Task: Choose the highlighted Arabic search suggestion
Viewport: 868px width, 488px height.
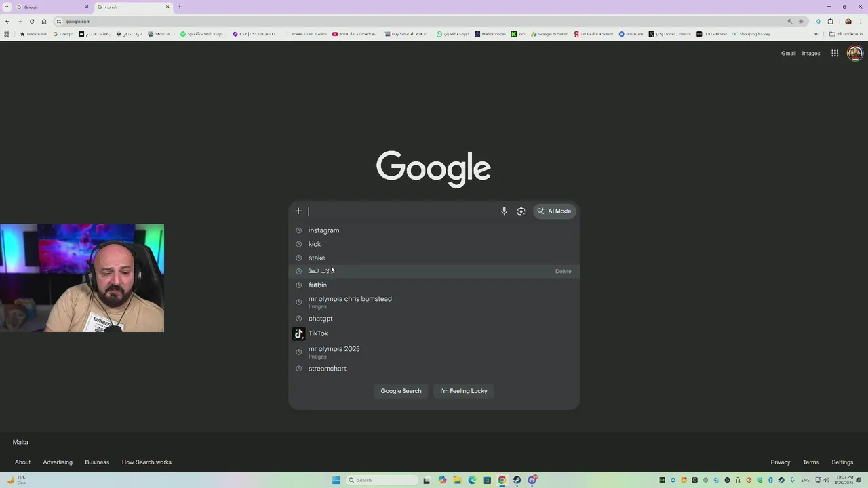Action: [434, 271]
